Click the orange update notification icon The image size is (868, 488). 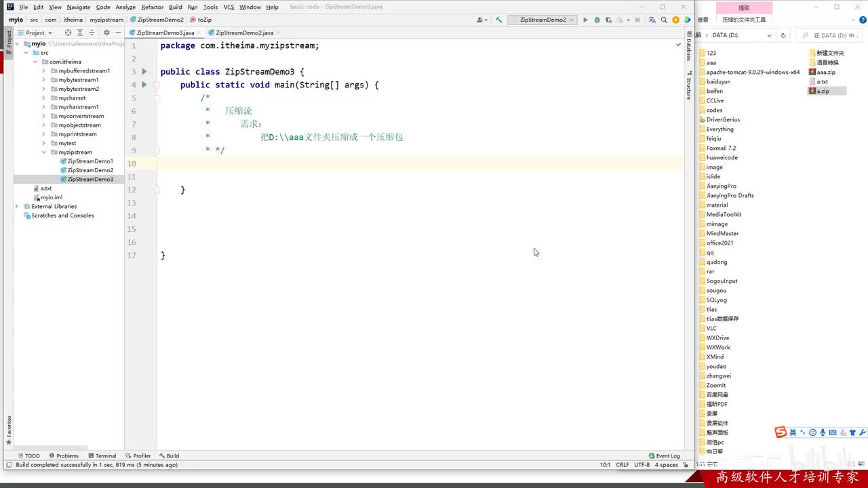point(675,20)
